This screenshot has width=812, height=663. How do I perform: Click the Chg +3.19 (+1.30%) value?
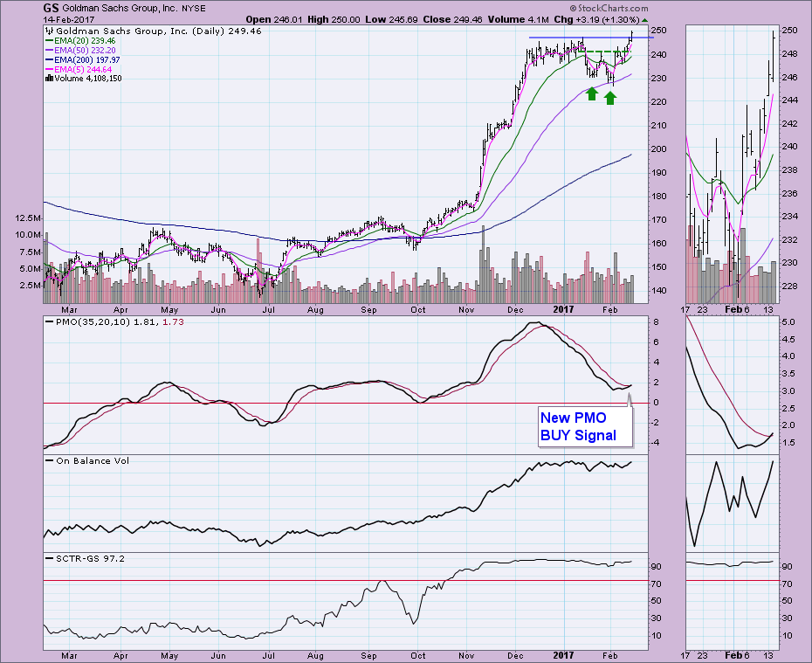point(596,20)
